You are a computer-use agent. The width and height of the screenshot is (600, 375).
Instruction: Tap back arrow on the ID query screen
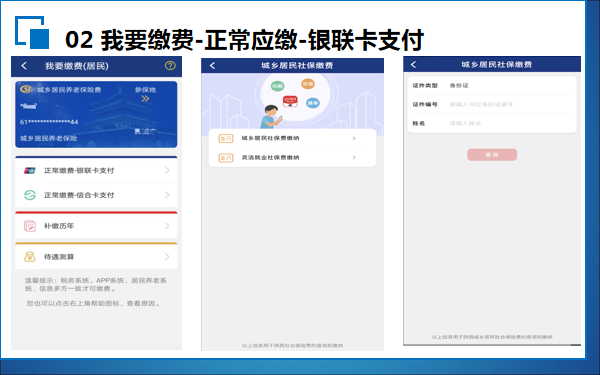[x=413, y=64]
